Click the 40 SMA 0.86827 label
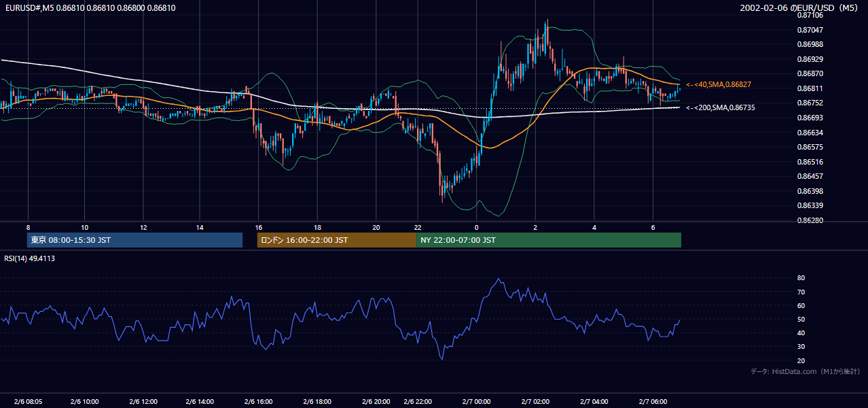 (720, 84)
